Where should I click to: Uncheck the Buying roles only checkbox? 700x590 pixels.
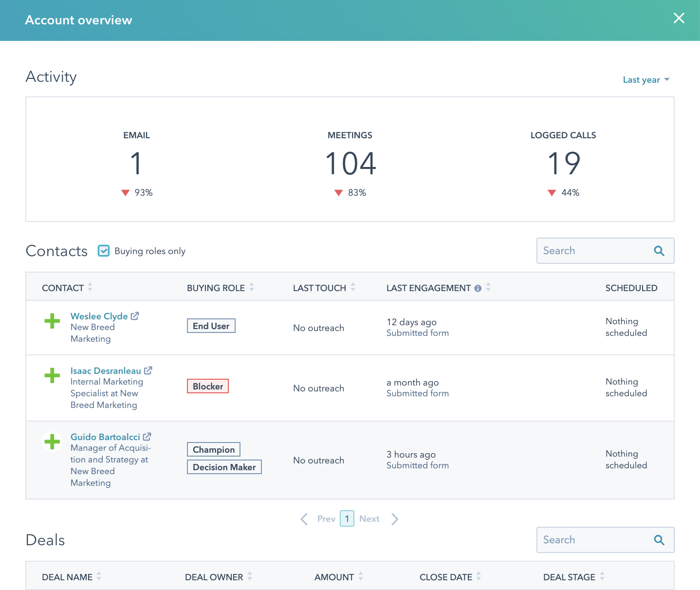coord(104,251)
